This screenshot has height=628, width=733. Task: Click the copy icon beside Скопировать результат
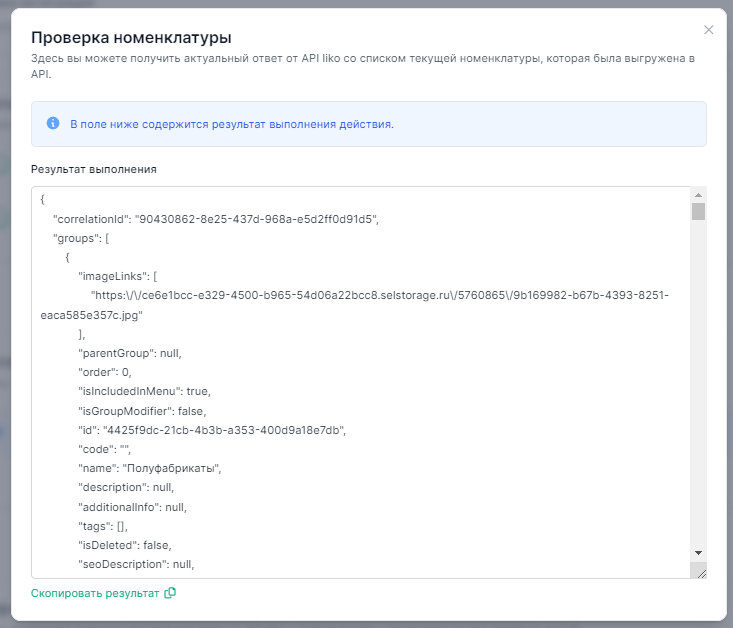point(170,593)
